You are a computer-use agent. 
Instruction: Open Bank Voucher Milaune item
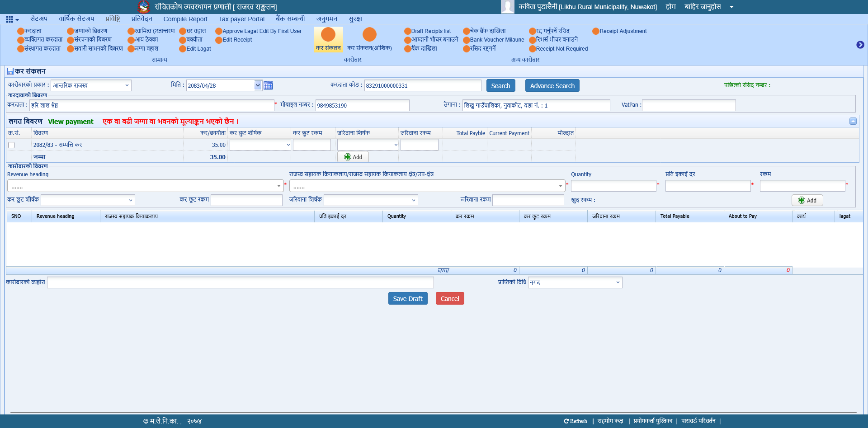[x=494, y=40]
